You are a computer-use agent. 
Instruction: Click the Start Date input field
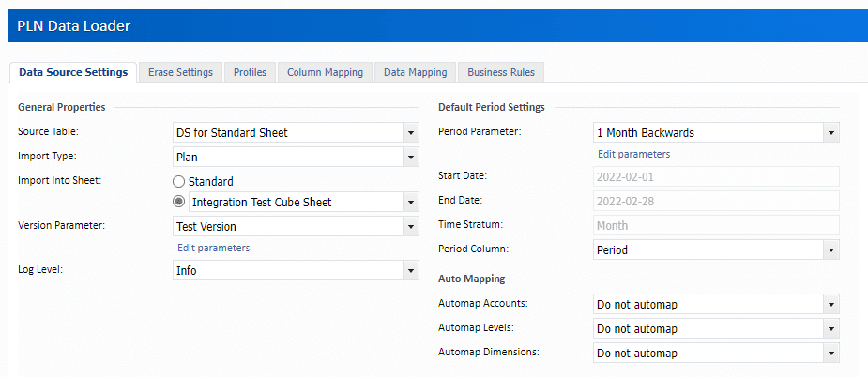716,176
